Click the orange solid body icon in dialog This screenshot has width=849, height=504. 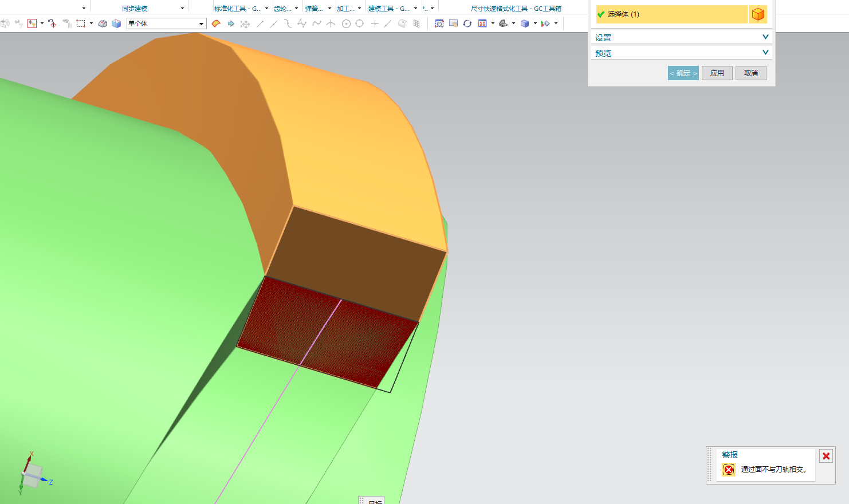[758, 14]
